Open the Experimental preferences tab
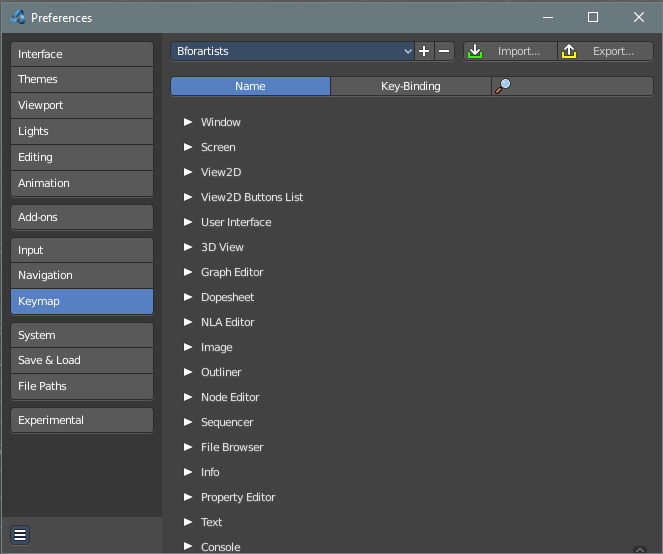This screenshot has height=554, width=663. coord(82,420)
